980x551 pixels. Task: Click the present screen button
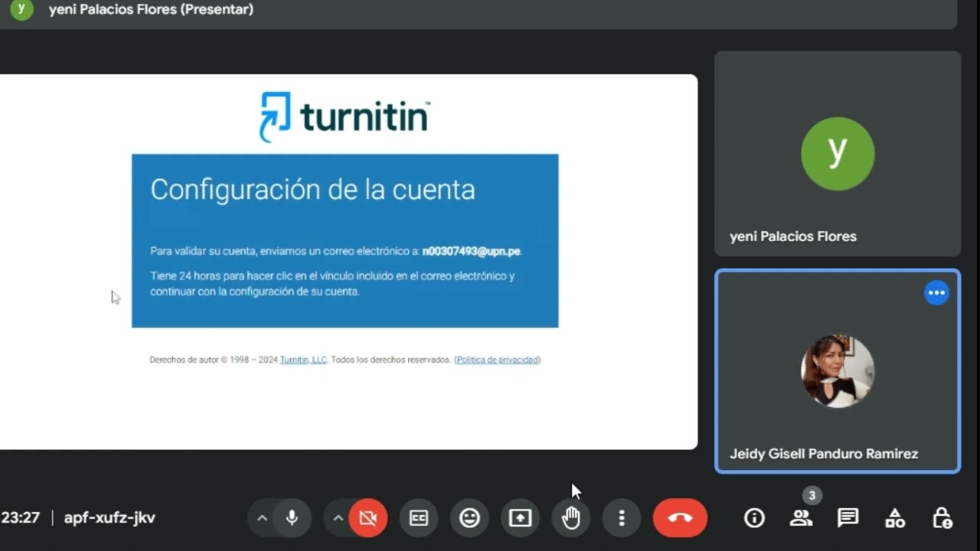pos(521,518)
